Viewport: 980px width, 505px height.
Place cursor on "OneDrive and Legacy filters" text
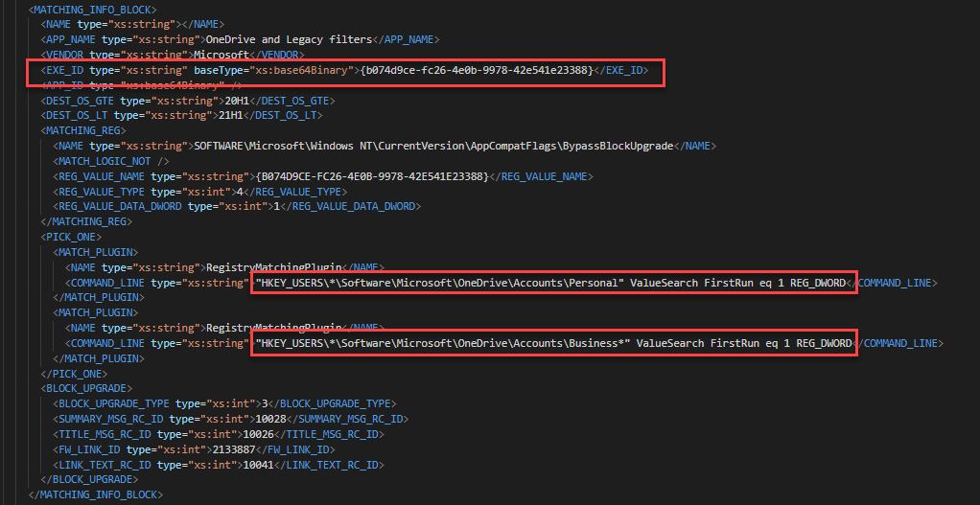coord(287,39)
